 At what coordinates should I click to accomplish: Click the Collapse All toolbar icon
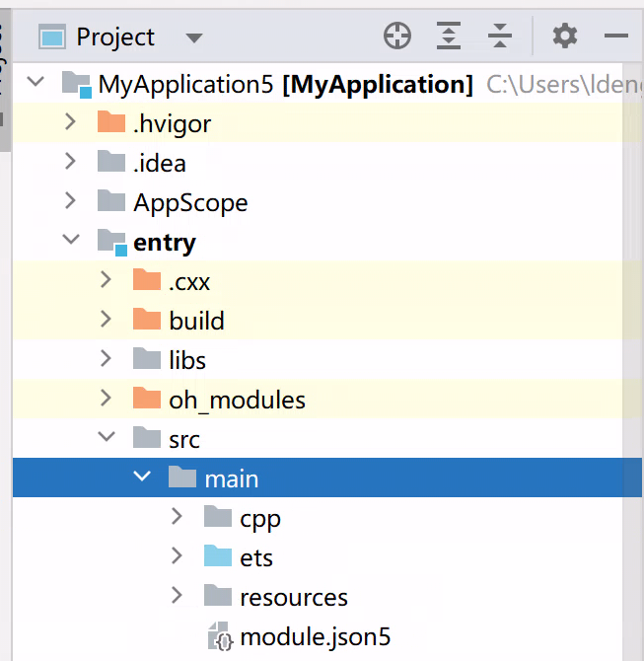500,37
